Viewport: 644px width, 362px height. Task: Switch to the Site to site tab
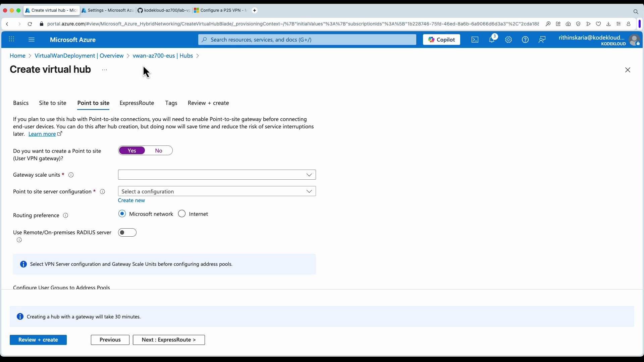(x=53, y=103)
